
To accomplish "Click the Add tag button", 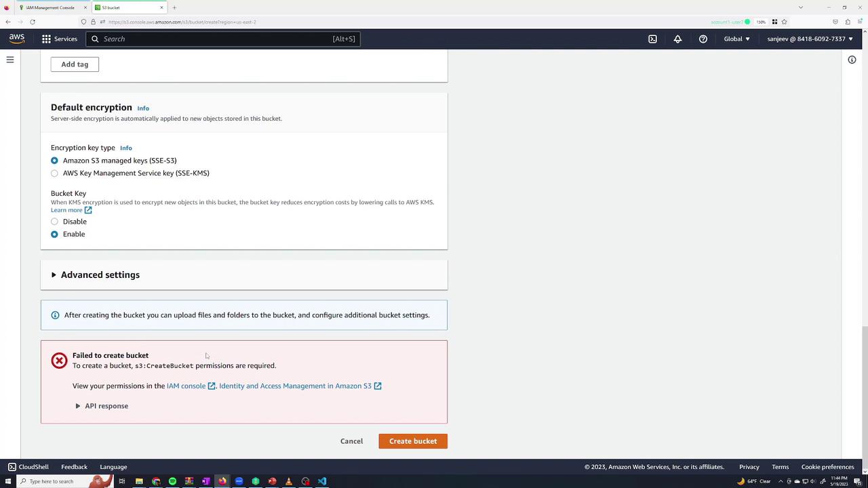I will pos(75,64).
